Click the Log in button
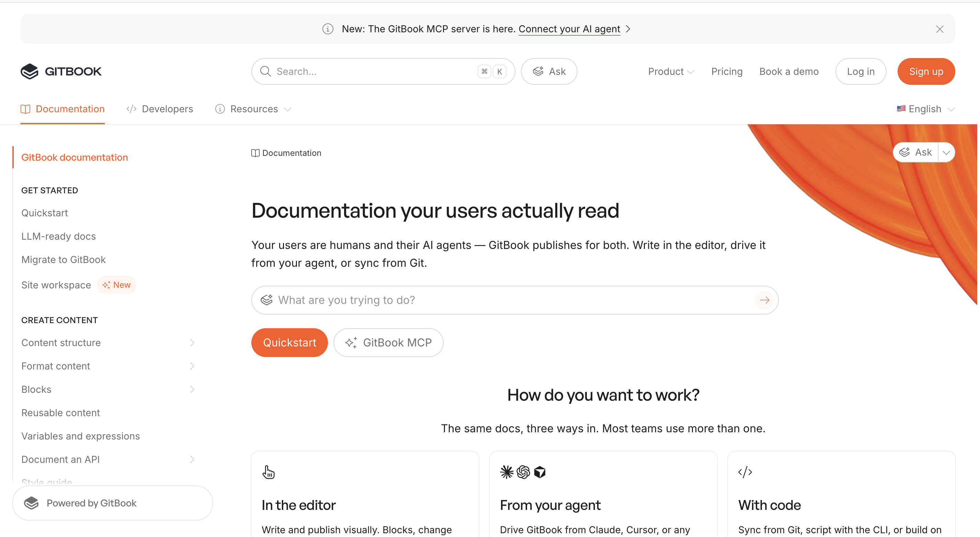 861,71
